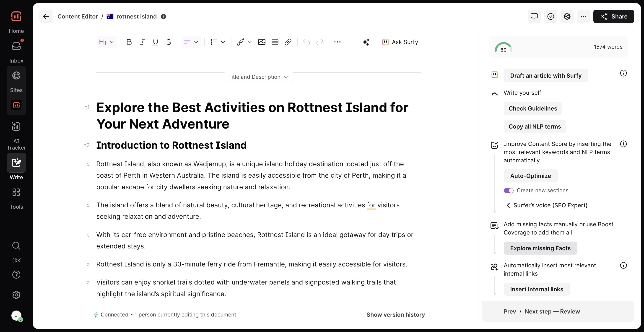
Task: Click Draft an article with Surfy
Action: (x=546, y=76)
